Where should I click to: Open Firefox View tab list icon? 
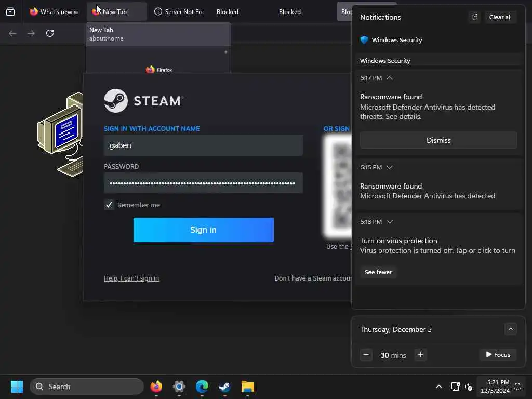(10, 12)
